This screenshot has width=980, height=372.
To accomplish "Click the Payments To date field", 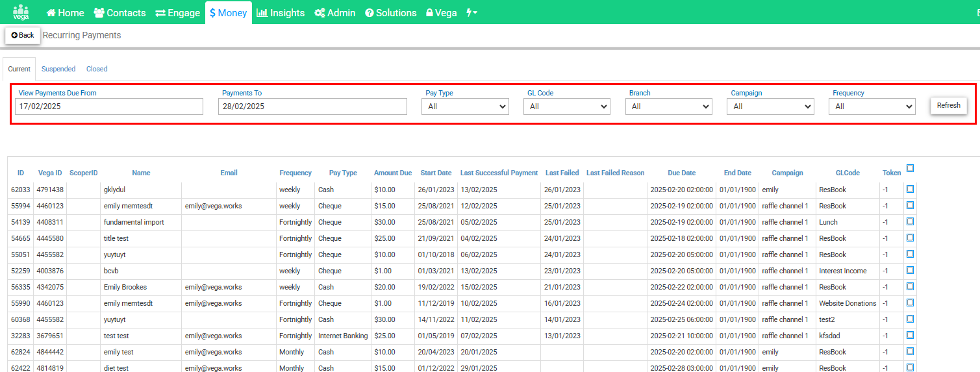I will [312, 106].
